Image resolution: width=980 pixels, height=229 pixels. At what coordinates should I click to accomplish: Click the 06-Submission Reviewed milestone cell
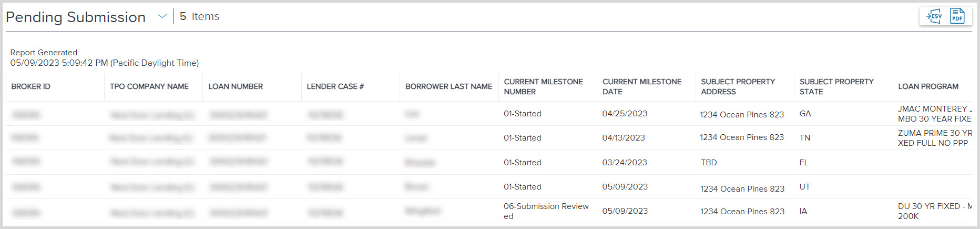click(x=546, y=211)
